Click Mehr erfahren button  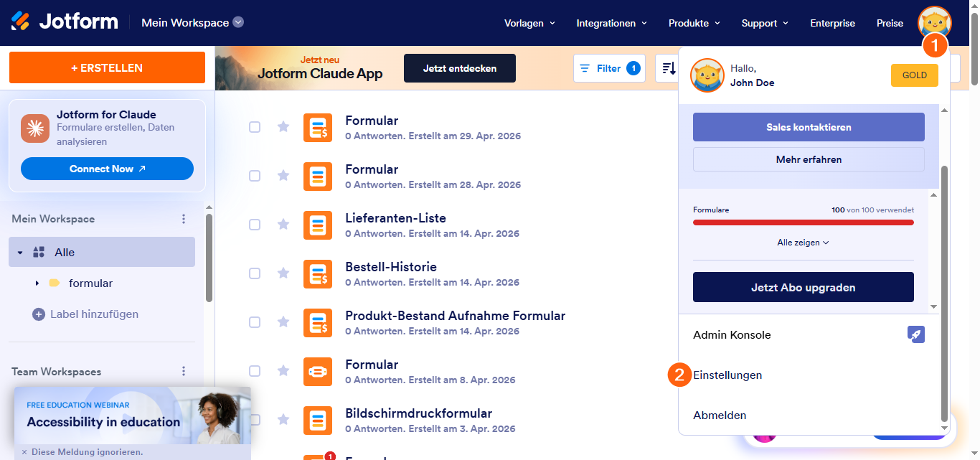coord(809,159)
